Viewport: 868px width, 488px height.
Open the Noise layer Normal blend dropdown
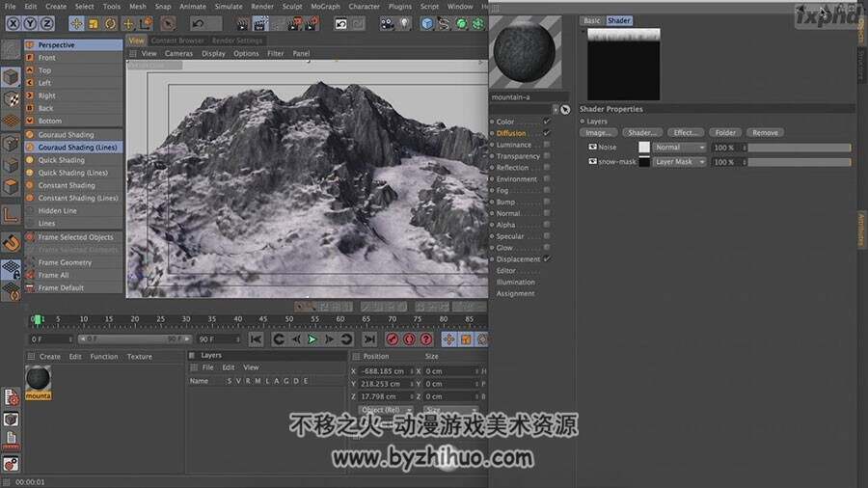coord(679,148)
